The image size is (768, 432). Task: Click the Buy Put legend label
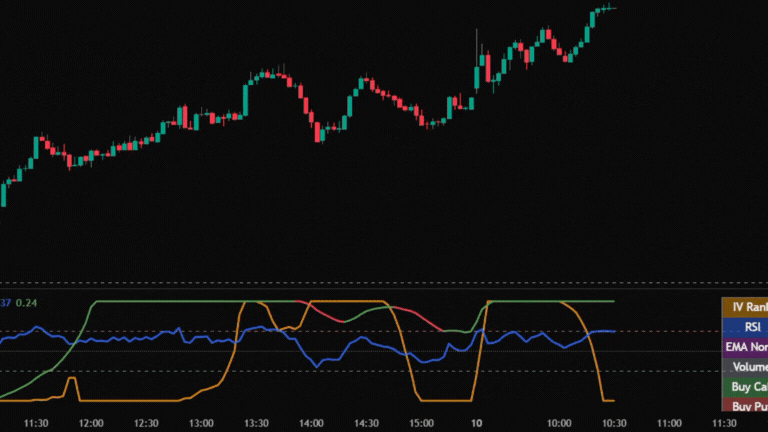745,405
